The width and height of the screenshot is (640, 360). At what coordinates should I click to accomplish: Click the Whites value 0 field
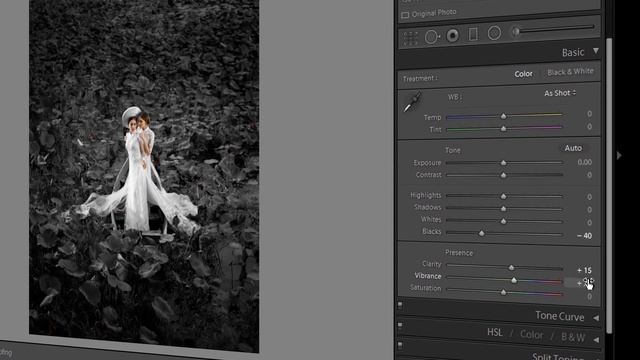tap(589, 222)
